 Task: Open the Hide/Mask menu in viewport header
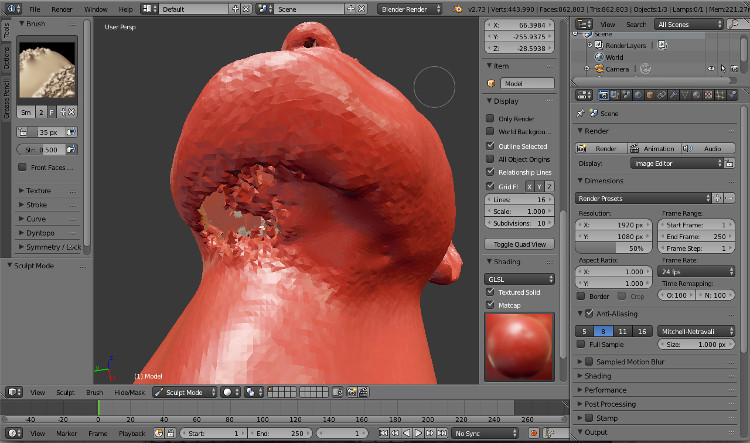(x=130, y=392)
